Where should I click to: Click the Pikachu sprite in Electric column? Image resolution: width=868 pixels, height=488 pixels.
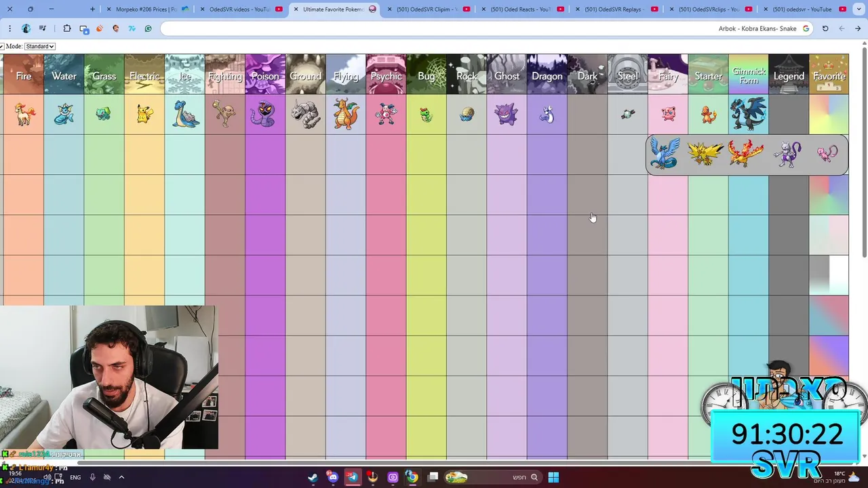point(144,115)
